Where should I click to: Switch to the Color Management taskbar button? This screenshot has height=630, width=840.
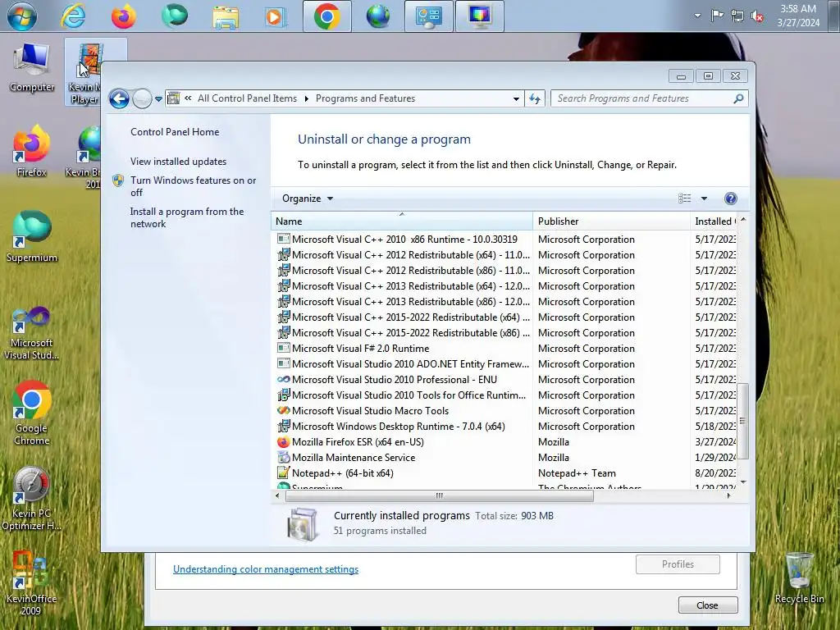pyautogui.click(x=479, y=16)
